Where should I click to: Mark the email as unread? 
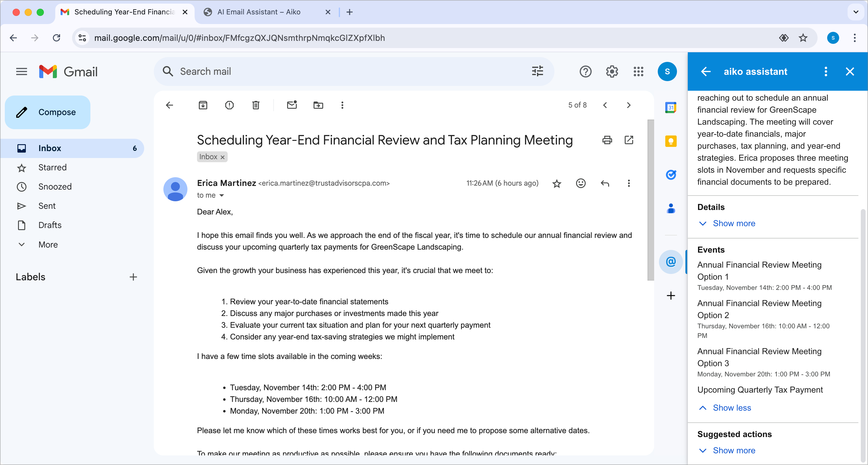[292, 105]
